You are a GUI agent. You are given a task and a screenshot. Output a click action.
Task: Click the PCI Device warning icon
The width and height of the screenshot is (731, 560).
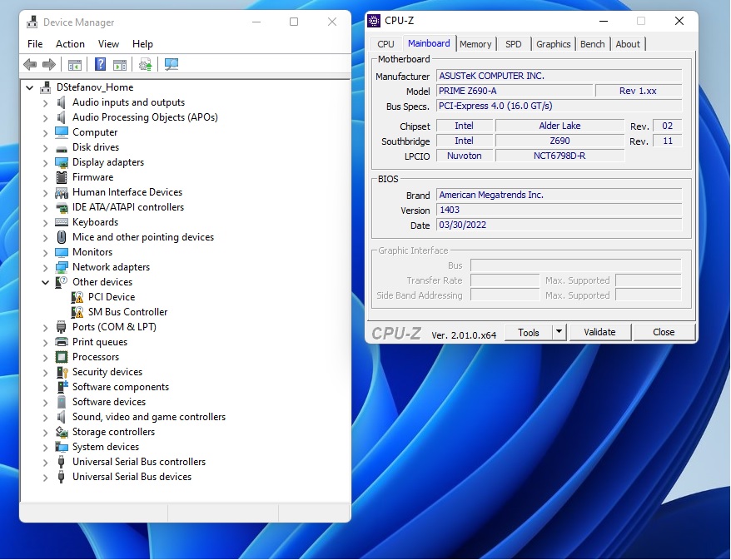point(77,297)
